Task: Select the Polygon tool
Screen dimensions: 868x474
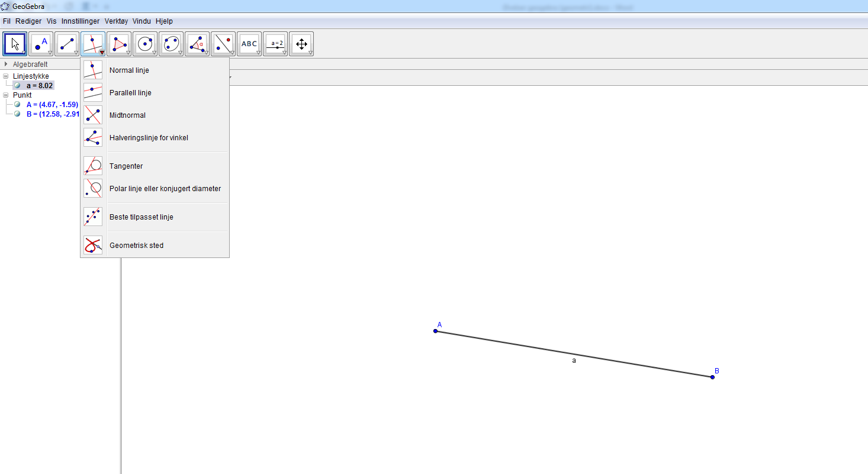Action: click(x=119, y=44)
